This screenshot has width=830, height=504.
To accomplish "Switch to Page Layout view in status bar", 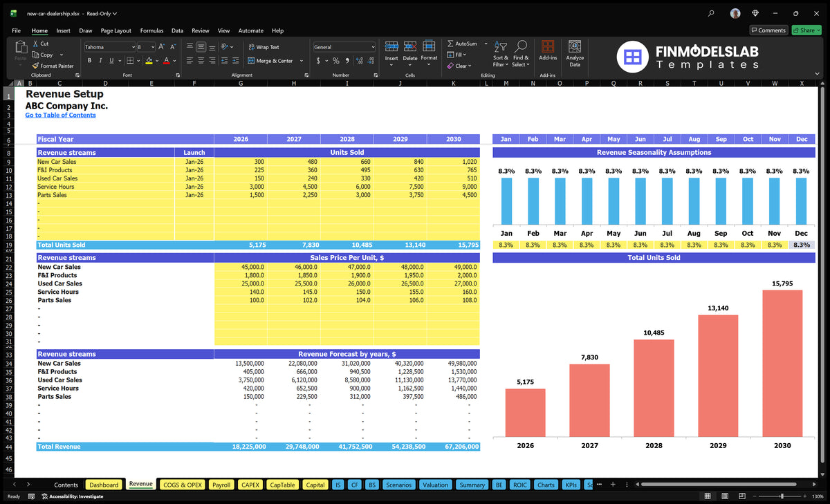I will 723,496.
